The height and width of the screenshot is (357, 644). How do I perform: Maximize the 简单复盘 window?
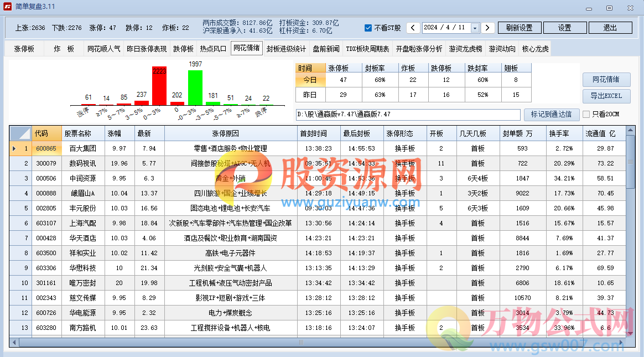pyautogui.click(x=609, y=7)
